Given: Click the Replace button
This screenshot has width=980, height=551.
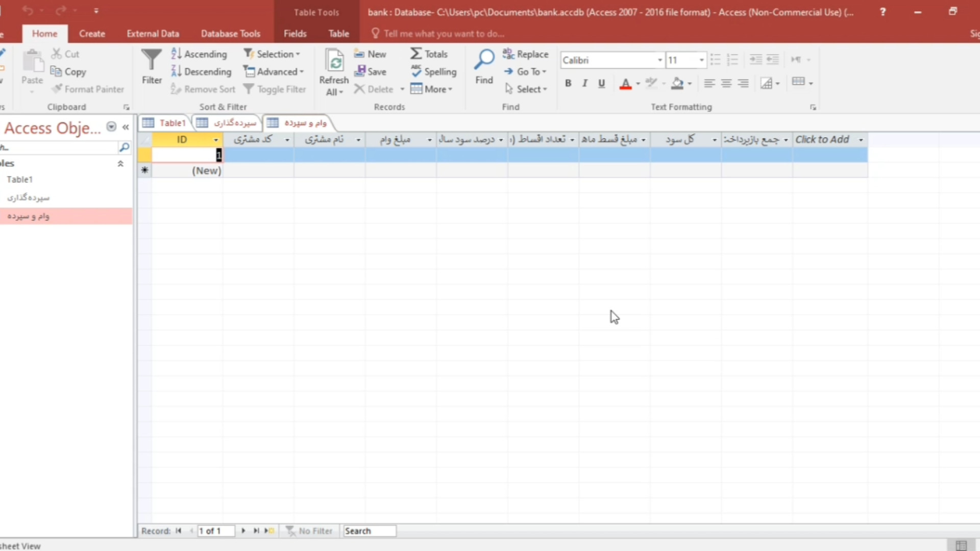Looking at the screenshot, I should tap(526, 54).
